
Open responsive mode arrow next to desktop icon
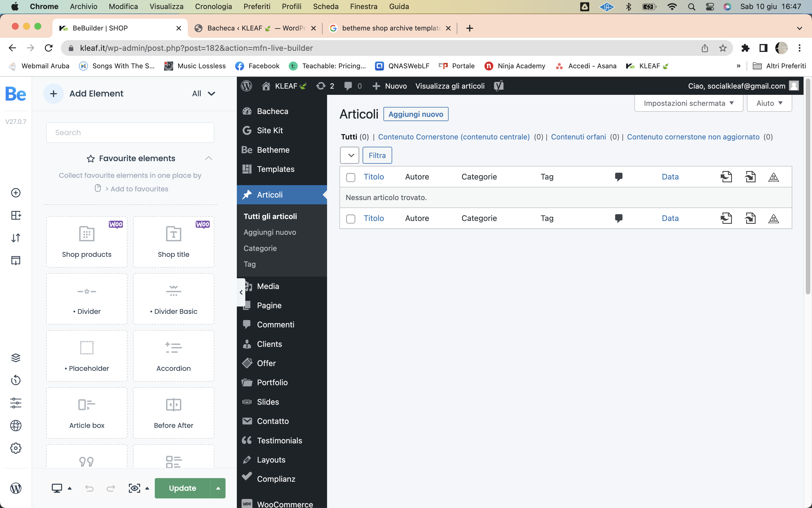tap(70, 488)
